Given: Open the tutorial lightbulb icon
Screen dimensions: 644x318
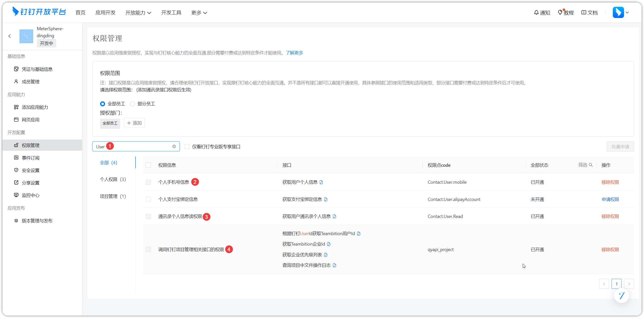Looking at the screenshot, I should point(560,12).
